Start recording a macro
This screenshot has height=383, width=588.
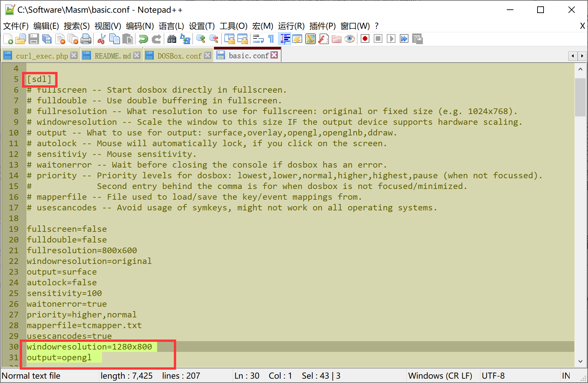point(364,39)
